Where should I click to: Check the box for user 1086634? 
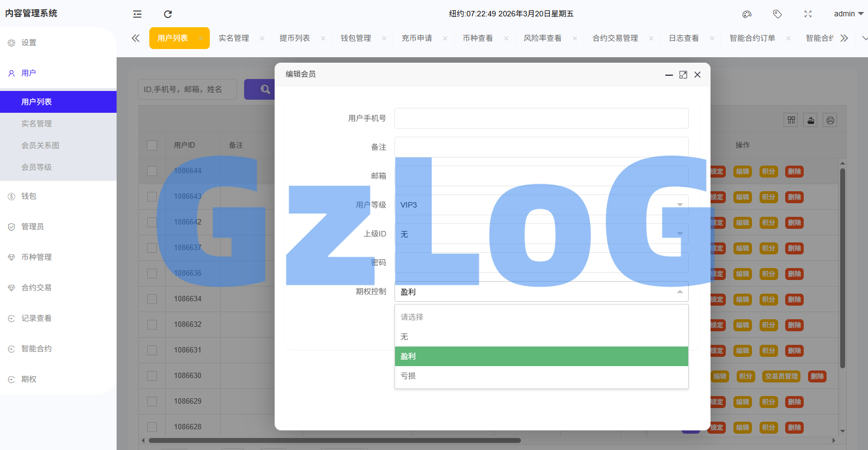152,299
